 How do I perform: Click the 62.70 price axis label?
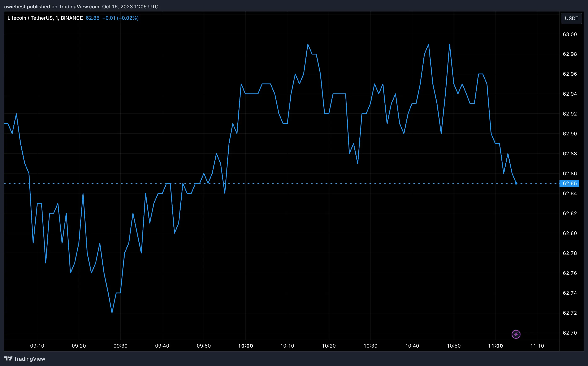[570, 333]
